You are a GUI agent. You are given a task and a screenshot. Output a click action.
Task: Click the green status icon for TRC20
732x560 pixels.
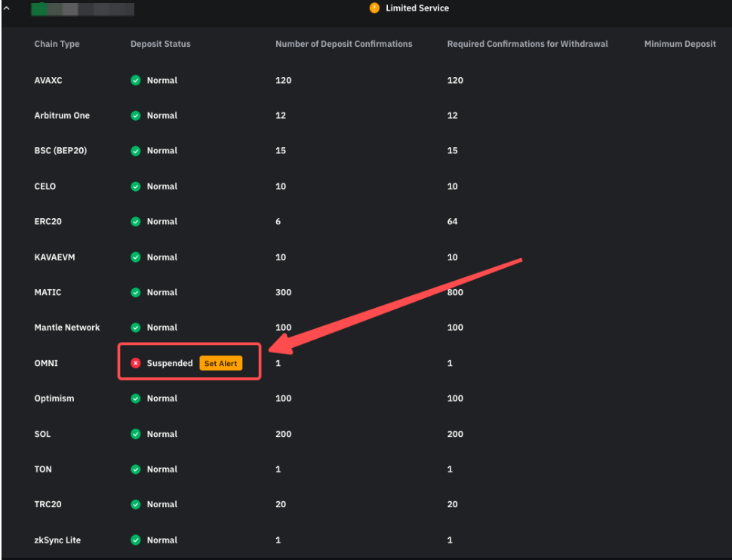136,505
